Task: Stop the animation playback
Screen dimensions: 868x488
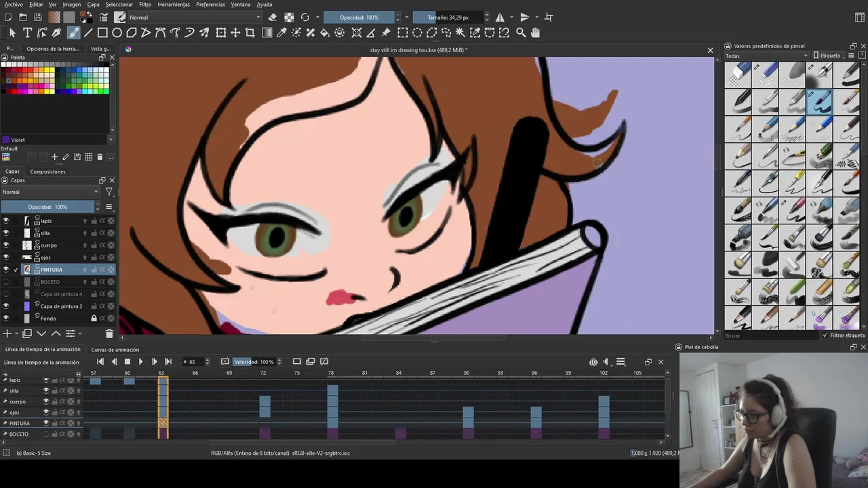Action: click(x=127, y=362)
